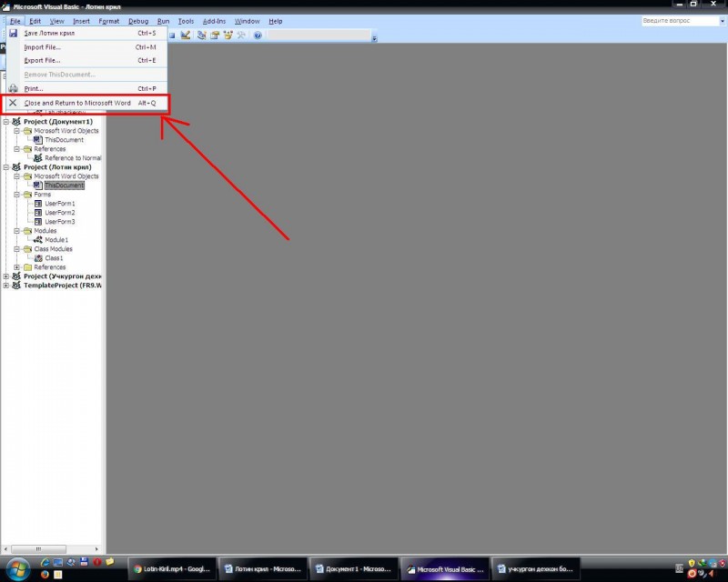Open the Window menu
The width and height of the screenshot is (728, 582).
(x=247, y=21)
